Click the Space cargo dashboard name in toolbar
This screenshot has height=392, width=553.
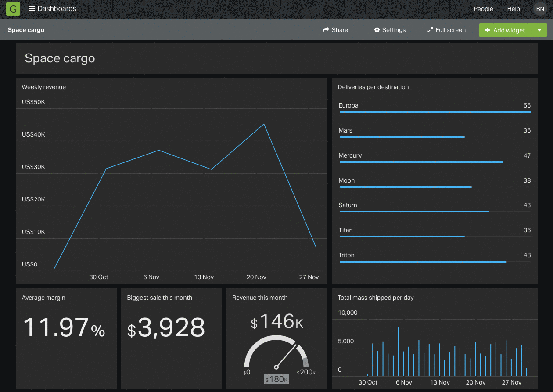pos(26,30)
